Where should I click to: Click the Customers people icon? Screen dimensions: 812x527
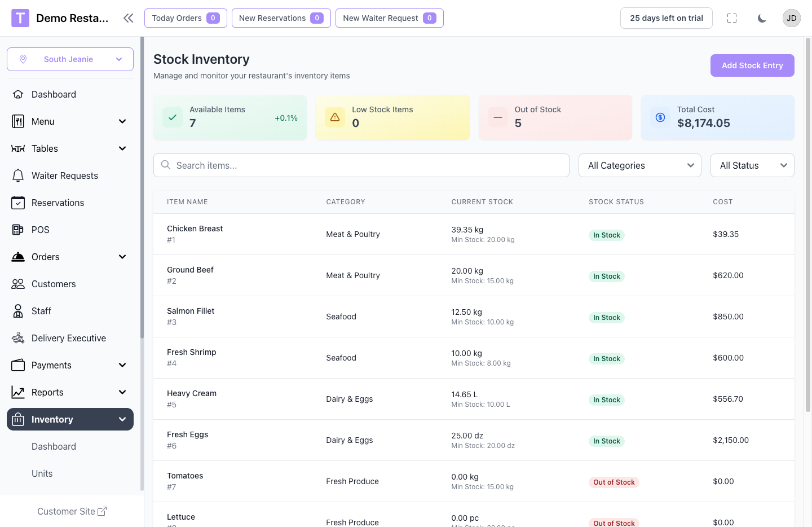pyautogui.click(x=18, y=284)
